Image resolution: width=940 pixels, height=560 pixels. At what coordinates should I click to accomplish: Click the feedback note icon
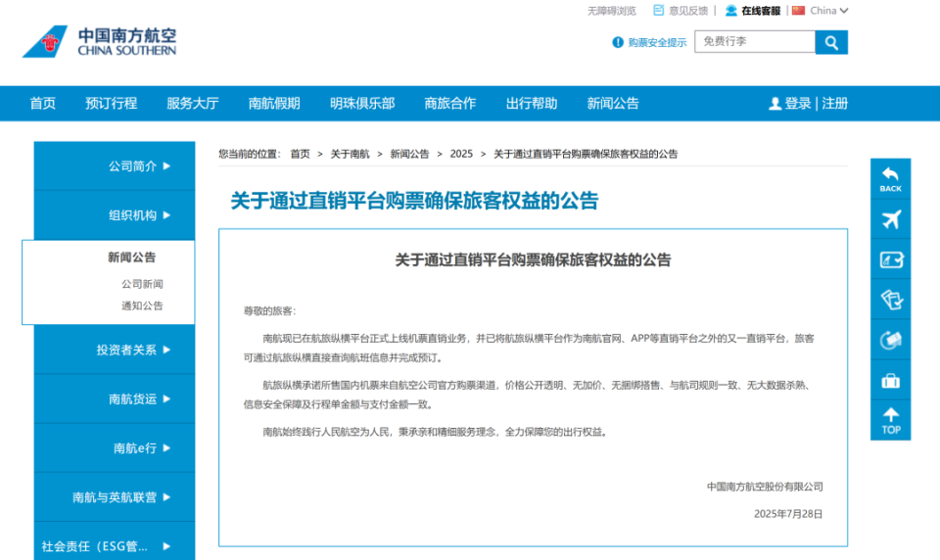click(x=658, y=10)
